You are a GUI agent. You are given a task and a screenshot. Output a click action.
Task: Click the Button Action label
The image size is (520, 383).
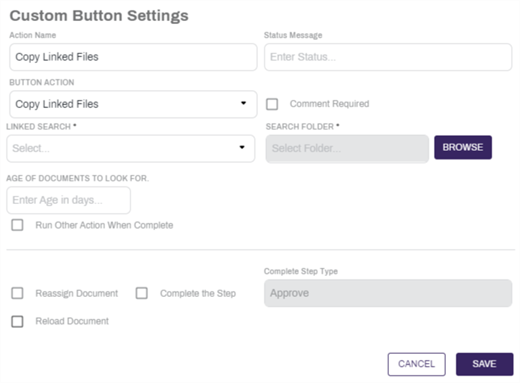click(x=42, y=82)
